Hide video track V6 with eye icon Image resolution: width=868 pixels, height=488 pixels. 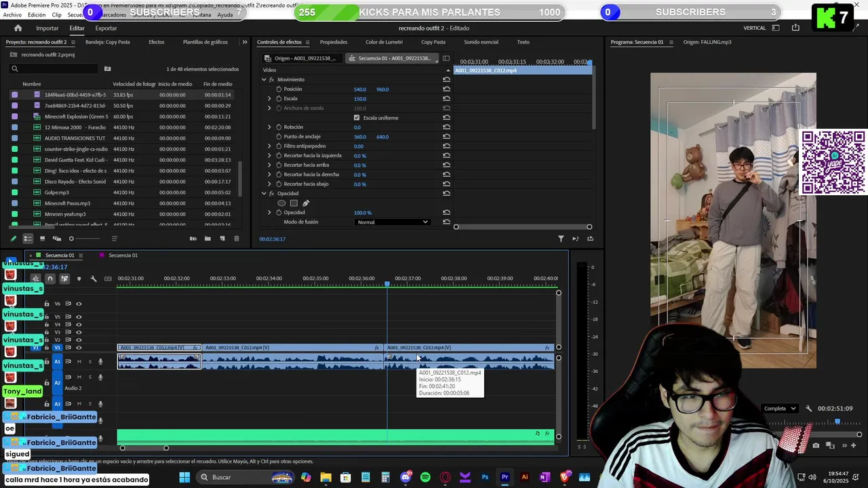79,304
